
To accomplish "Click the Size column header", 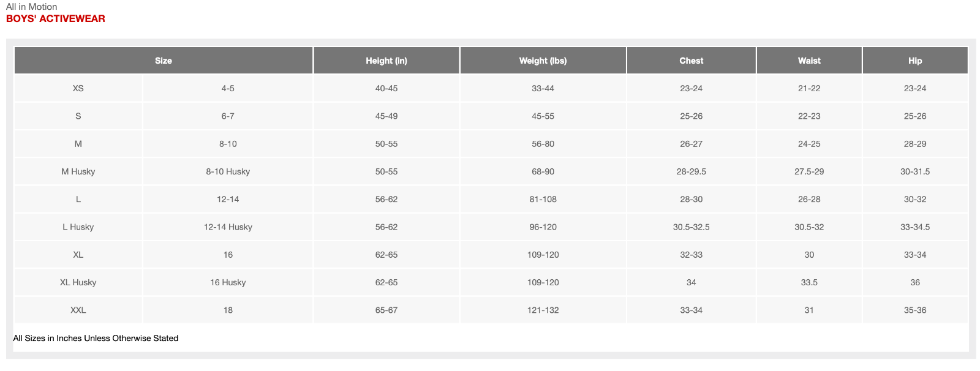I will point(164,61).
